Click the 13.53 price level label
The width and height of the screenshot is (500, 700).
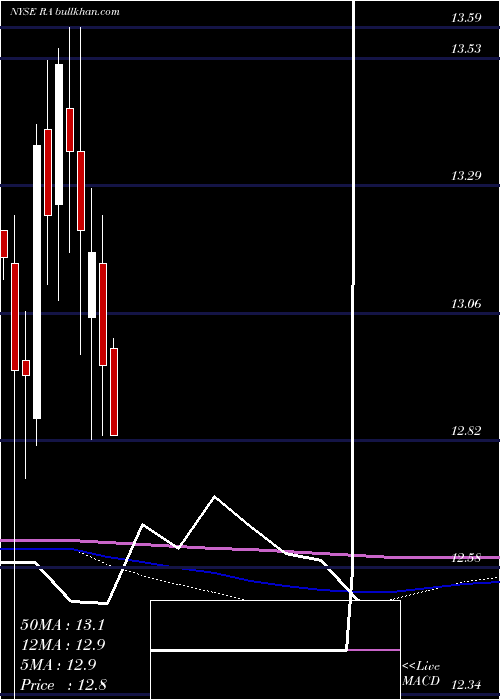click(x=466, y=49)
